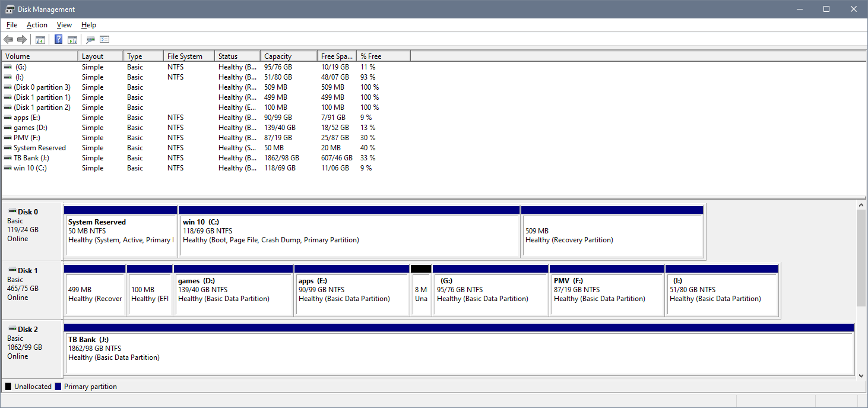Click the checklist Settings toolbar icon
The image size is (868, 408).
click(x=105, y=40)
